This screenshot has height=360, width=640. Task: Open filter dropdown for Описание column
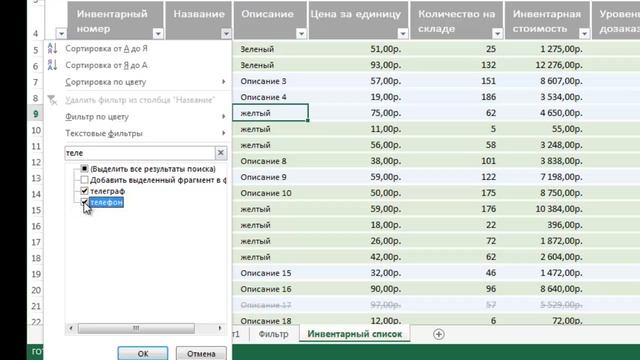coord(301,33)
